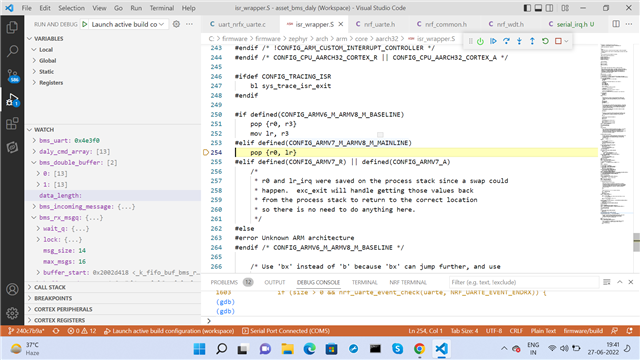The image size is (640, 360).
Task: Toggle the bottom panel layout icon
Action: pyautogui.click(x=538, y=8)
